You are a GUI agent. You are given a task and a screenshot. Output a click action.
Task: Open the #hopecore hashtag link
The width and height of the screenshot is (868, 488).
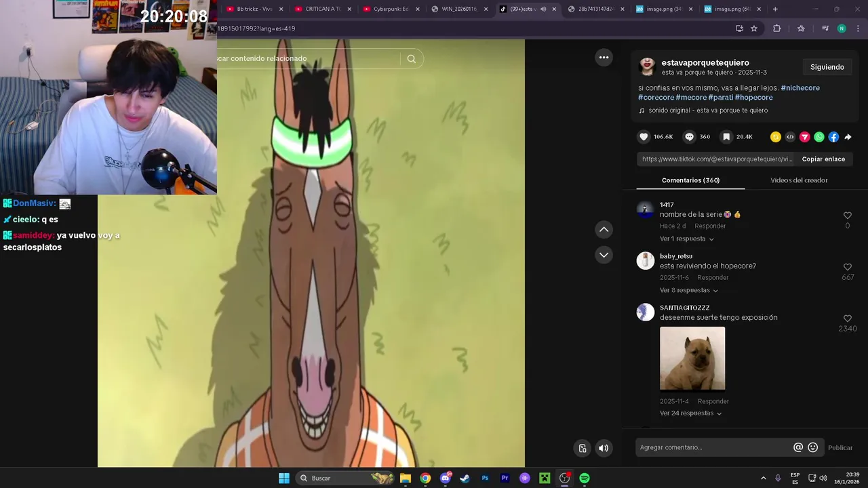754,98
